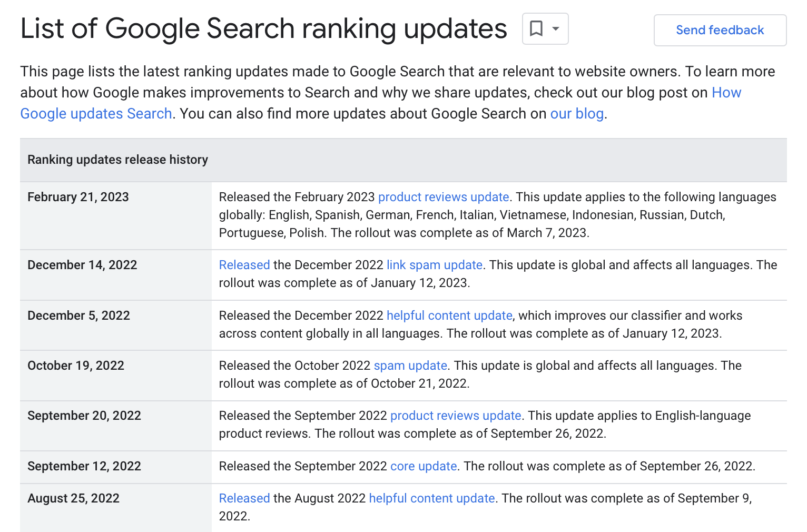Click the 'December 5, 2022' date cell

(78, 316)
